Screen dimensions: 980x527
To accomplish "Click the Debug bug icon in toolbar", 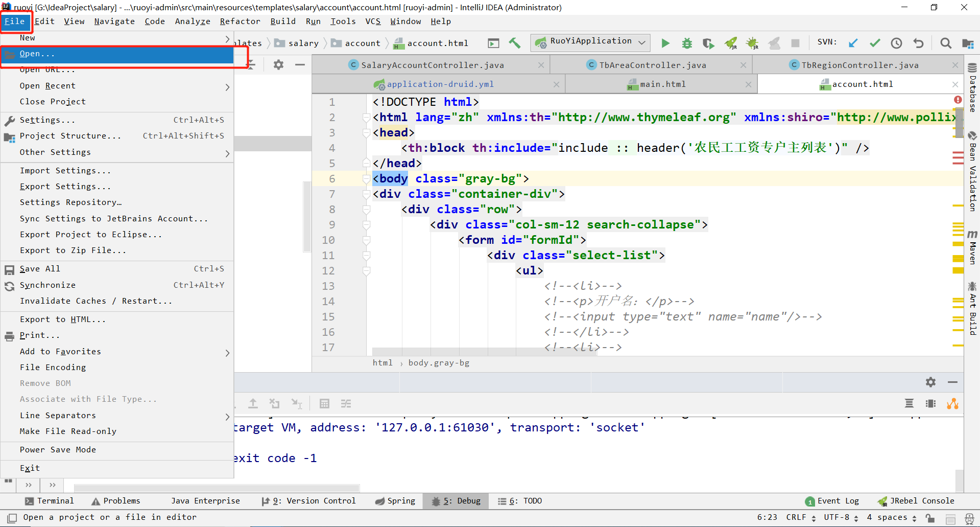I will tap(687, 43).
